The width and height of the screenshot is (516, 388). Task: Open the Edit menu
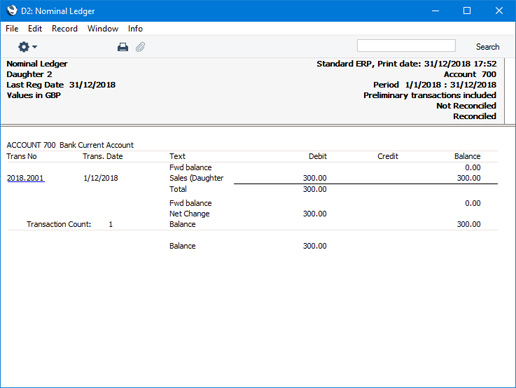pyautogui.click(x=35, y=29)
